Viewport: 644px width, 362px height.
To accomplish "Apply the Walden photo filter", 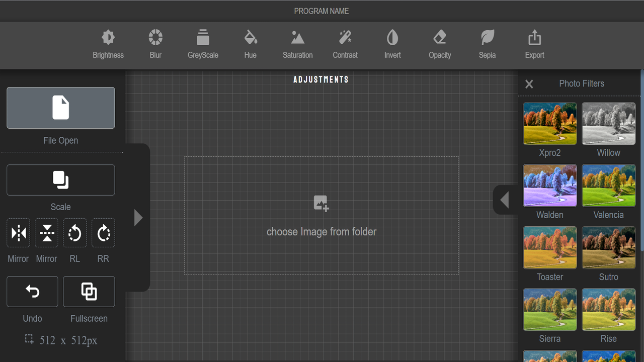I will point(549,186).
